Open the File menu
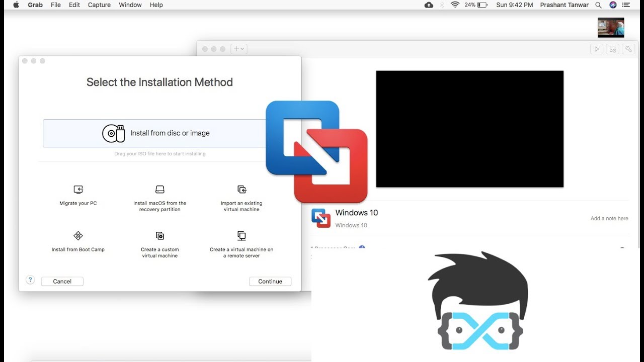 tap(56, 5)
